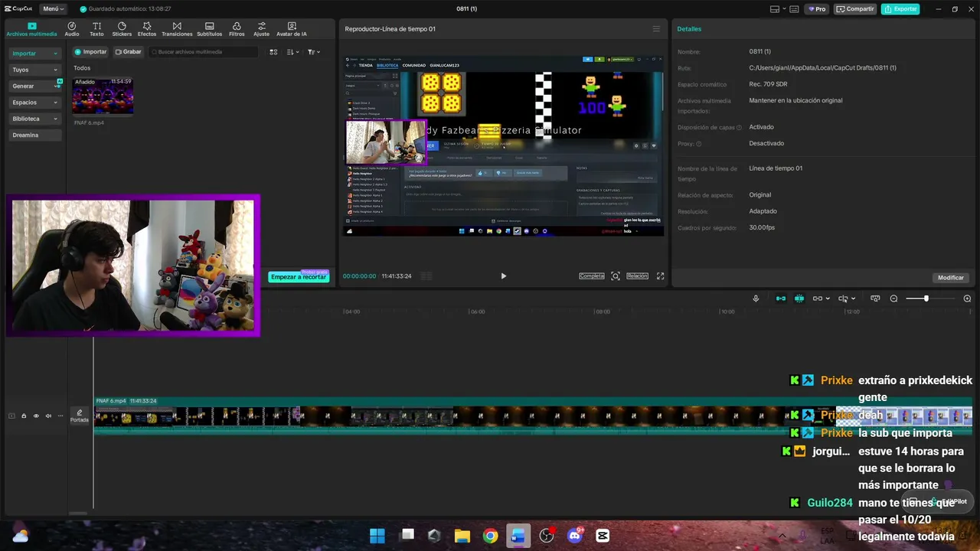Open the preview axis dropdown
The height and width of the screenshot is (551, 980).
[847, 298]
